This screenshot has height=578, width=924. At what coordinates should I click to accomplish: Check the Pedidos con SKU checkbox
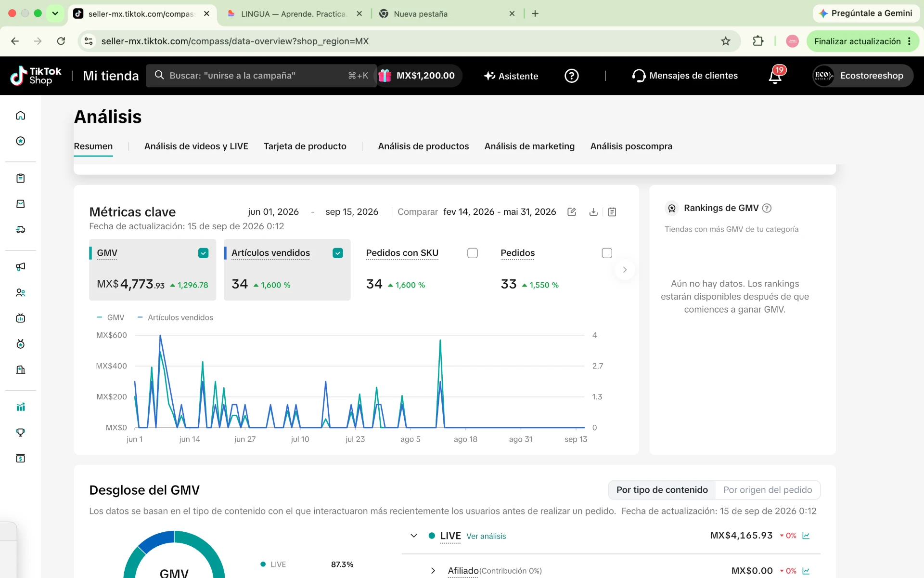[x=473, y=253]
